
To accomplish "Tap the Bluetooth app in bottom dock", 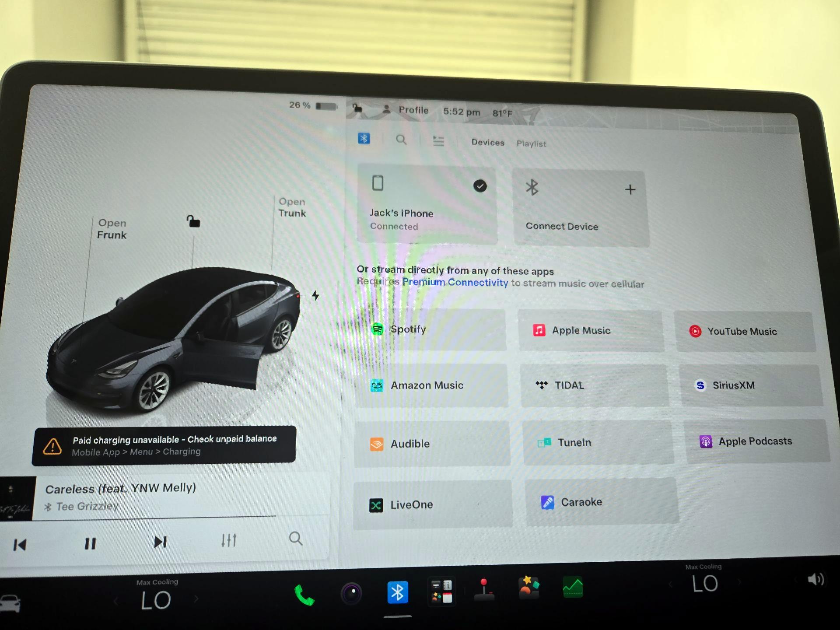I will 398,592.
